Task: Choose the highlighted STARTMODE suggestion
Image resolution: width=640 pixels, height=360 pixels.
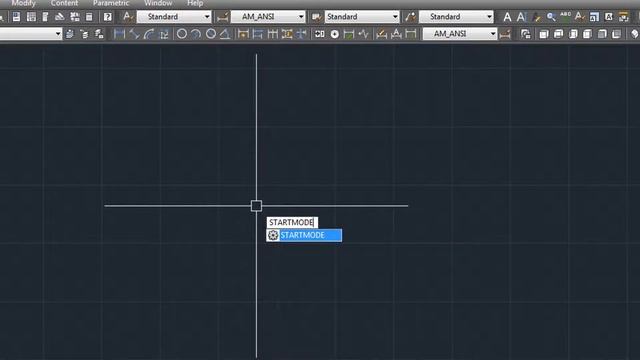Action: tap(304, 236)
